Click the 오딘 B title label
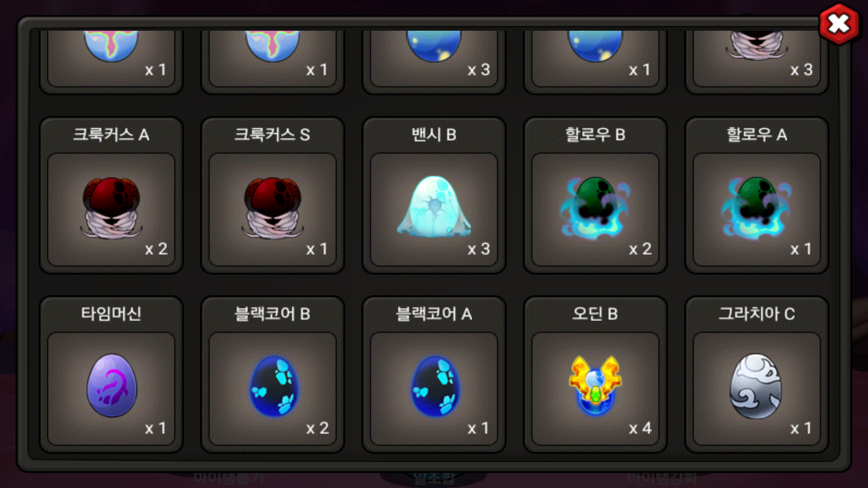 coord(595,314)
